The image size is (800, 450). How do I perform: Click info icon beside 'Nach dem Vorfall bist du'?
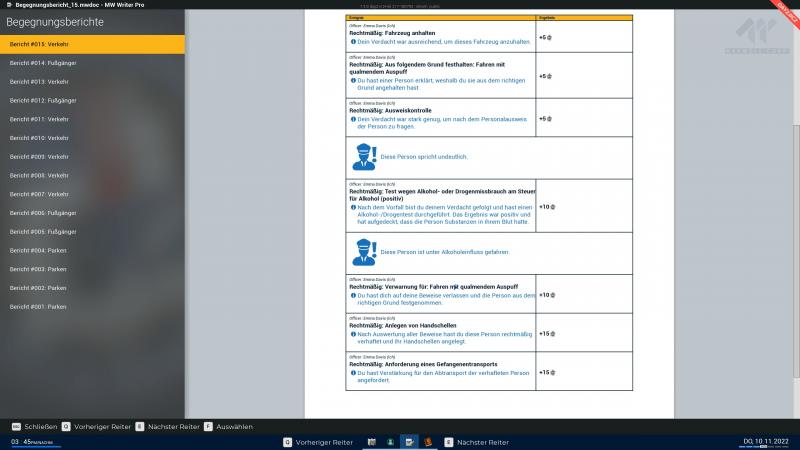(353, 208)
